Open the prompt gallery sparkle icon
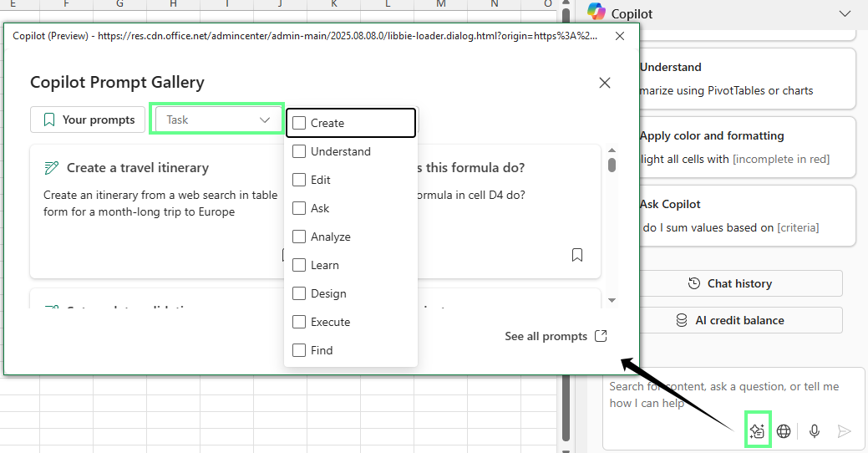This screenshot has height=453, width=868. (x=758, y=431)
